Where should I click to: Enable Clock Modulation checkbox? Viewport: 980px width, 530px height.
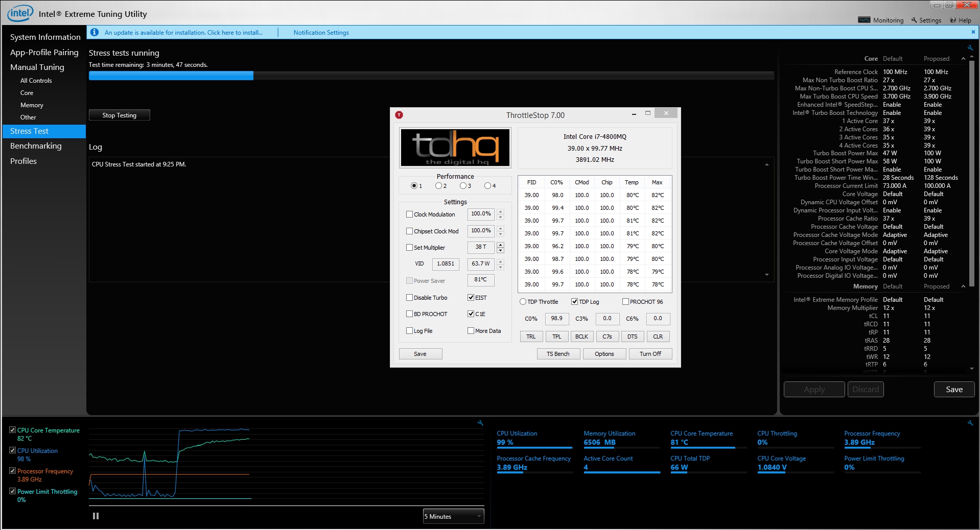point(409,214)
